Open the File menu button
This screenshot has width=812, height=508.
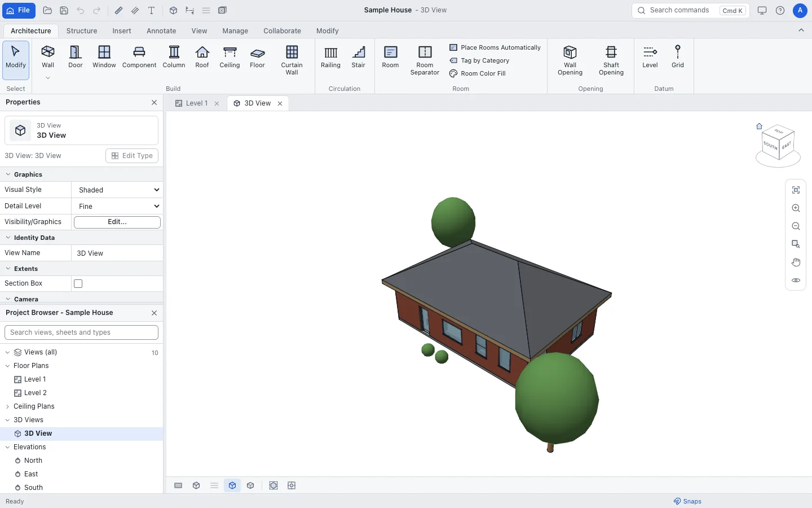pos(19,10)
